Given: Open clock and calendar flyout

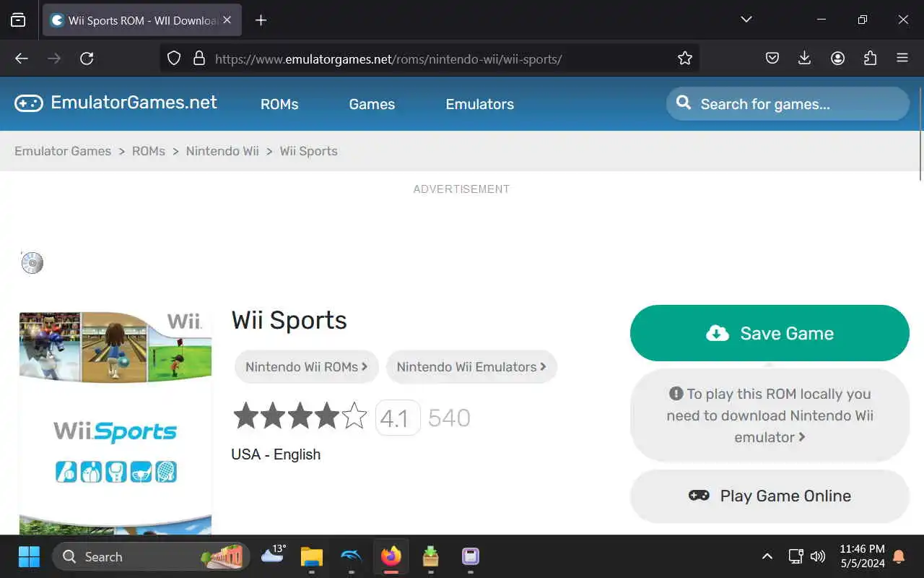Looking at the screenshot, I should pyautogui.click(x=862, y=556).
